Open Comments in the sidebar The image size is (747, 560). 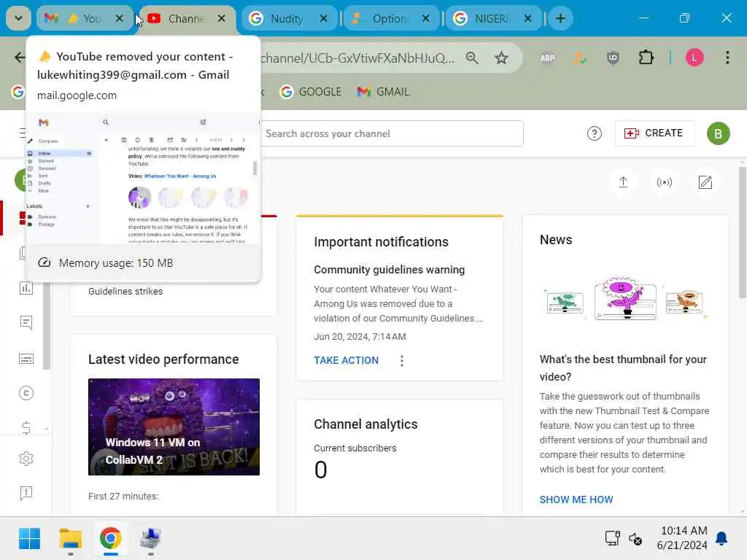[x=26, y=323]
